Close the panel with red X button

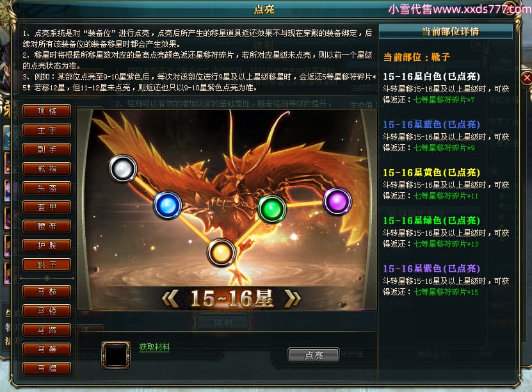[526, 78]
